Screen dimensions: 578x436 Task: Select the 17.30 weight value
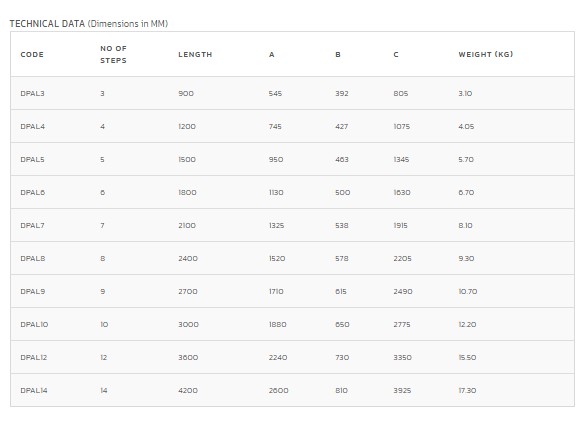[x=467, y=390]
